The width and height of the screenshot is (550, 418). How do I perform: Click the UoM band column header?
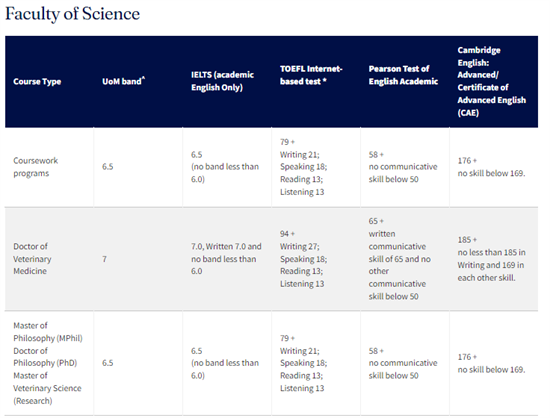[x=123, y=81]
